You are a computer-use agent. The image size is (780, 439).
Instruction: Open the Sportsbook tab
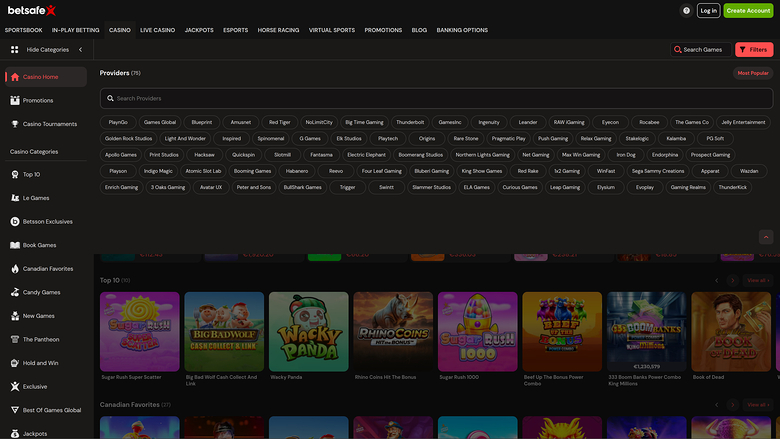point(23,30)
